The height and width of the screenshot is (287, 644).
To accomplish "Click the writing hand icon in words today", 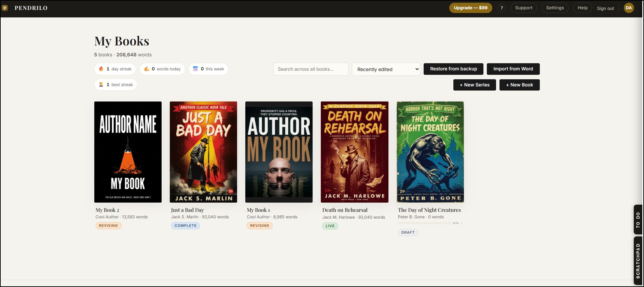I will (146, 69).
